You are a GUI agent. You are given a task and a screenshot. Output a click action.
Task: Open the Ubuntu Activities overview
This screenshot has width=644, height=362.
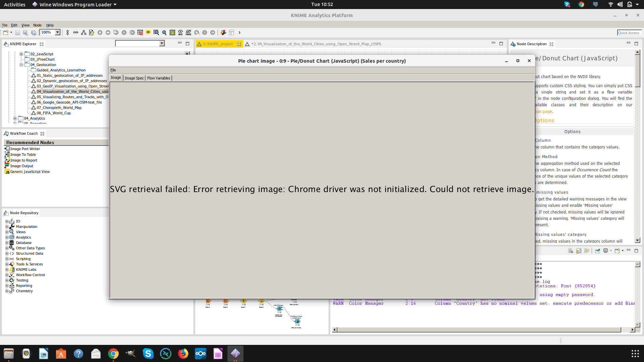pyautogui.click(x=14, y=4)
